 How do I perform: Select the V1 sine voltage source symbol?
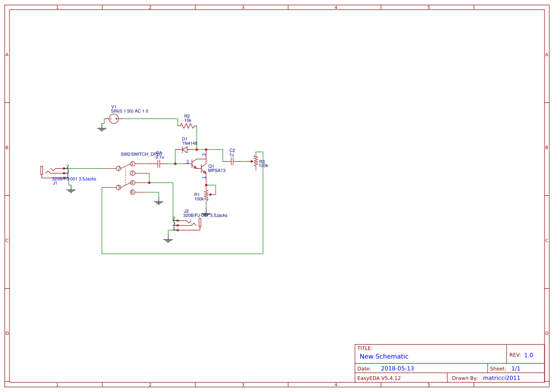point(114,119)
